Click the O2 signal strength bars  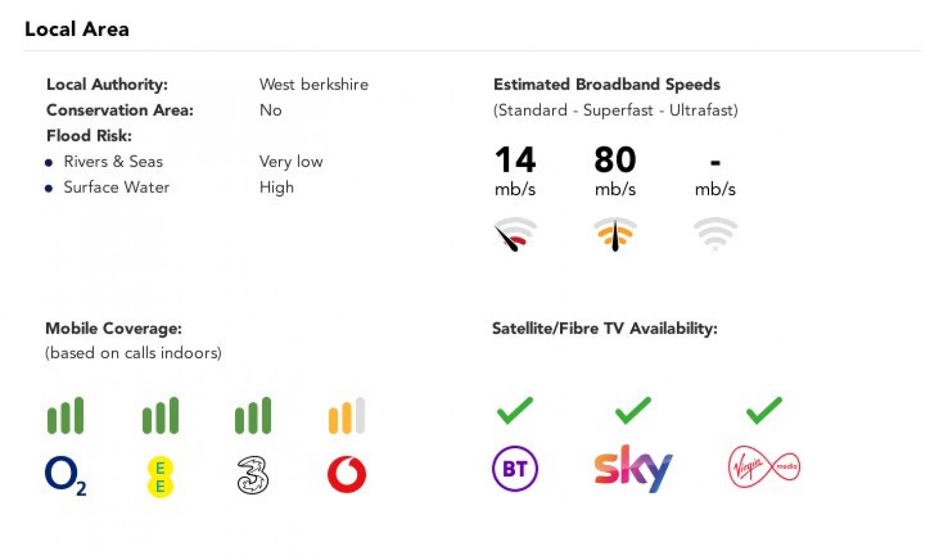pos(65,416)
